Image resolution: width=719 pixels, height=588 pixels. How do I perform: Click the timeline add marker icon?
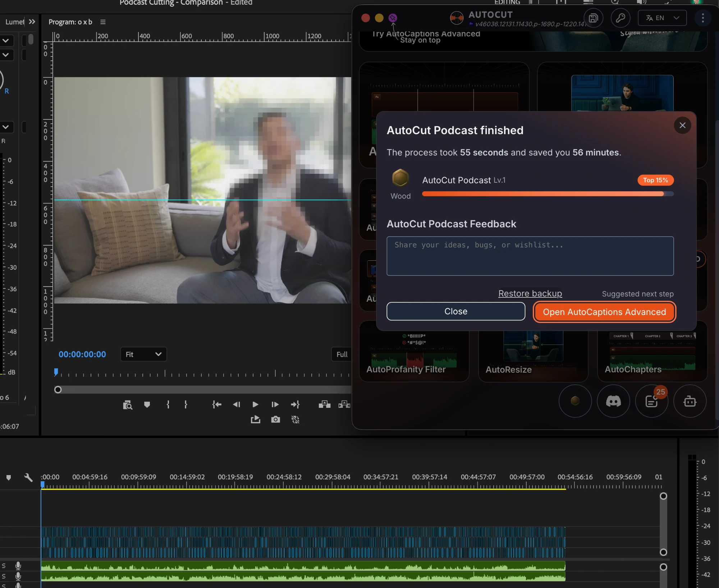[x=9, y=478]
